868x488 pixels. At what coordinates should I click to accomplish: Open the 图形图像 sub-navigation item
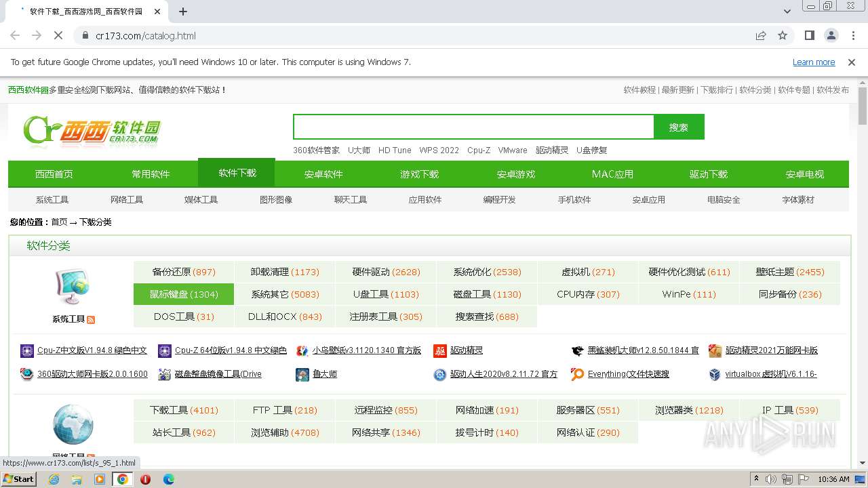(276, 200)
